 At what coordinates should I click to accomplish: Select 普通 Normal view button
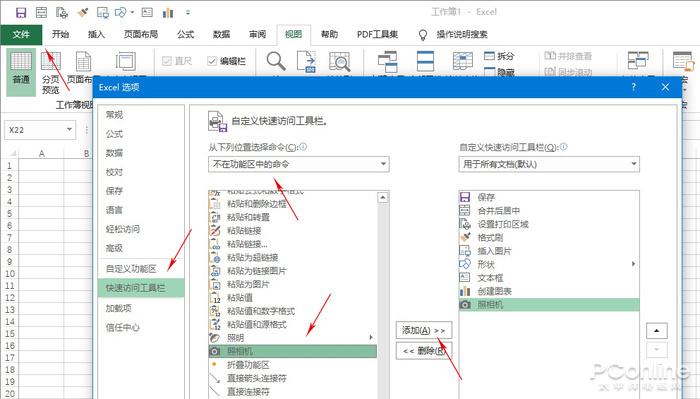click(21, 72)
